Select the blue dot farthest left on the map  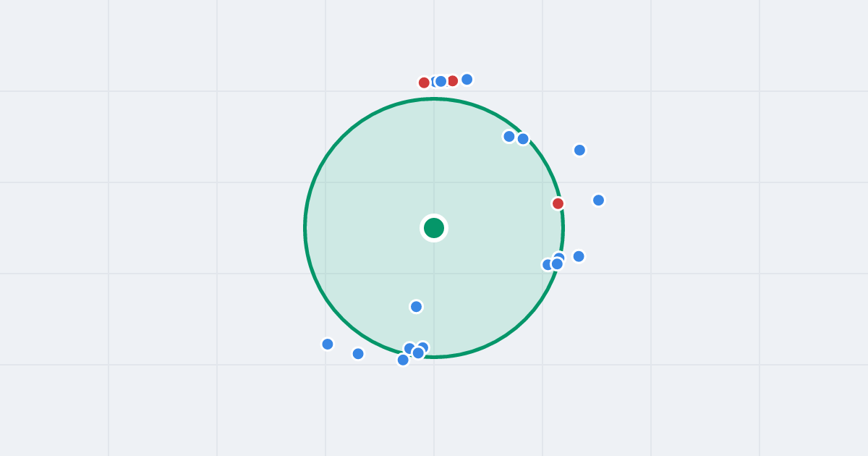pos(327,344)
